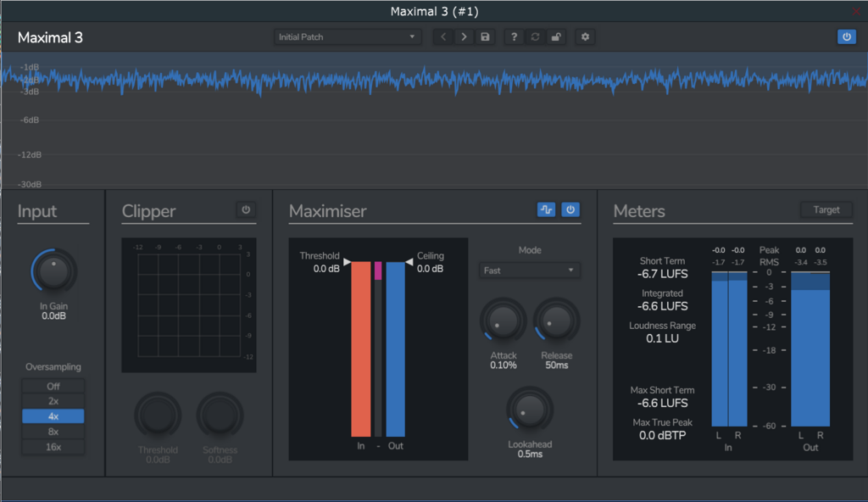Open help with the question mark icon
868x502 pixels.
pyautogui.click(x=514, y=37)
